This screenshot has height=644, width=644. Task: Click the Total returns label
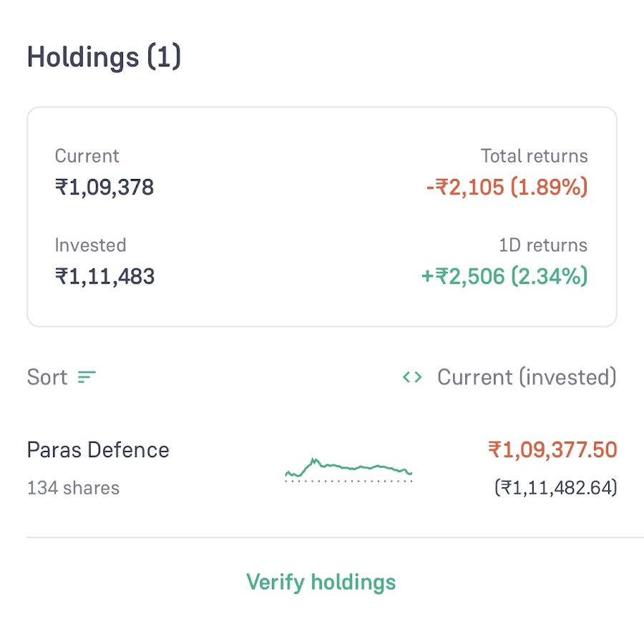[x=534, y=156]
